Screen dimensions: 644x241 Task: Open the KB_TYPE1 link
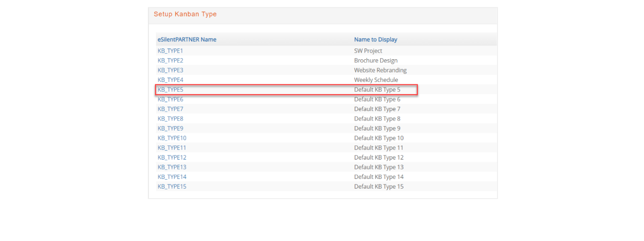tap(170, 51)
